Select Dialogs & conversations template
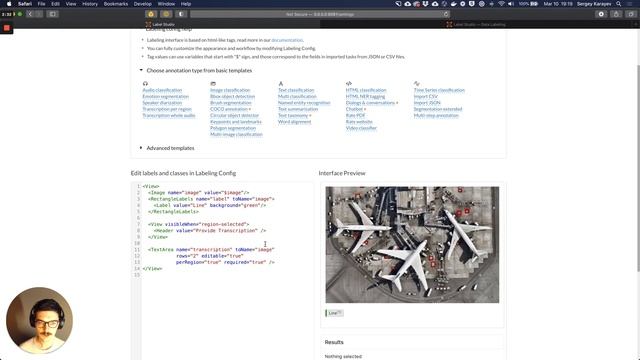The height and width of the screenshot is (360, 640). pyautogui.click(x=370, y=103)
